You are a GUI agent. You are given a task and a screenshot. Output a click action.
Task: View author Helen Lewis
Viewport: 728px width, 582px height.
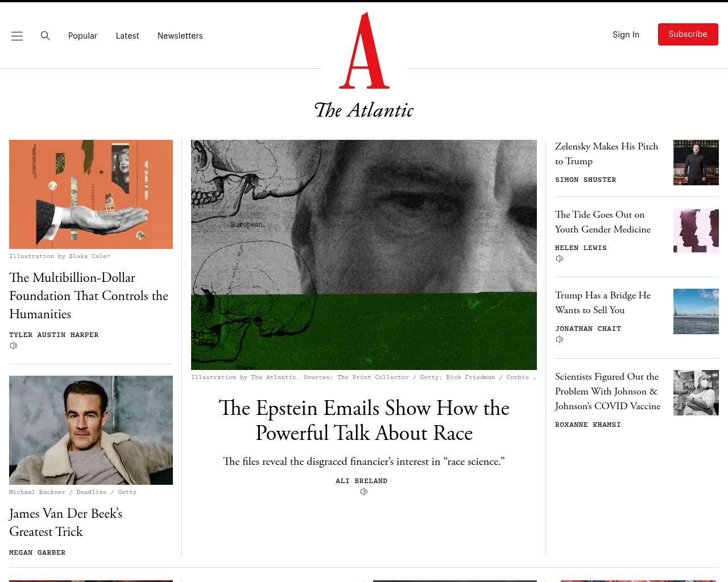coord(581,248)
